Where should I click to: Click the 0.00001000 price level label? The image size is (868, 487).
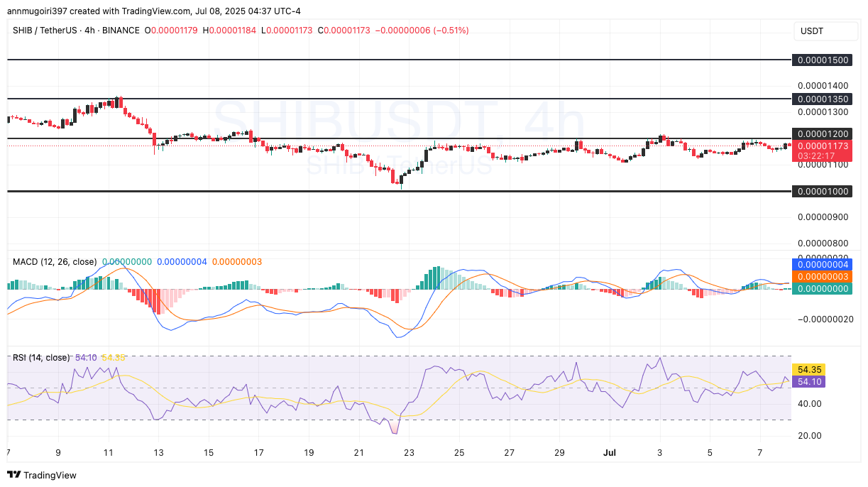[821, 191]
